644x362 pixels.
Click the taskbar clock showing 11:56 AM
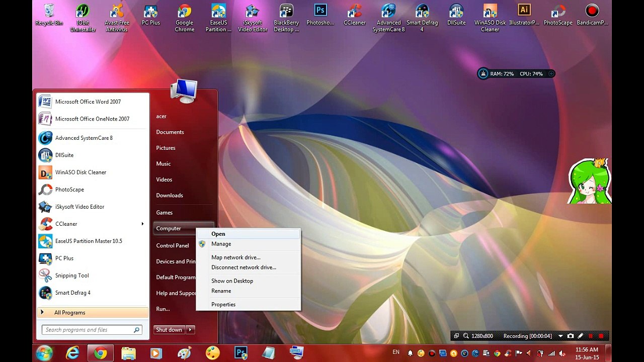pyautogui.click(x=587, y=353)
